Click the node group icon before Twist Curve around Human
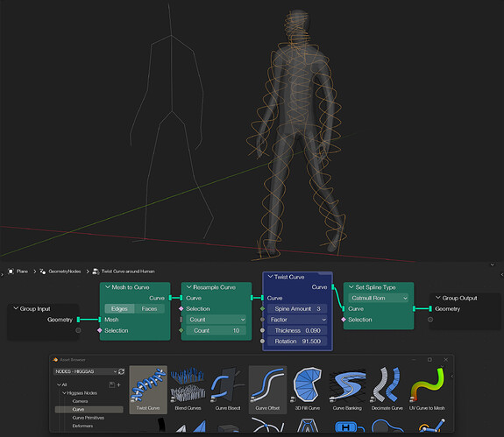504x437 pixels. pos(96,271)
